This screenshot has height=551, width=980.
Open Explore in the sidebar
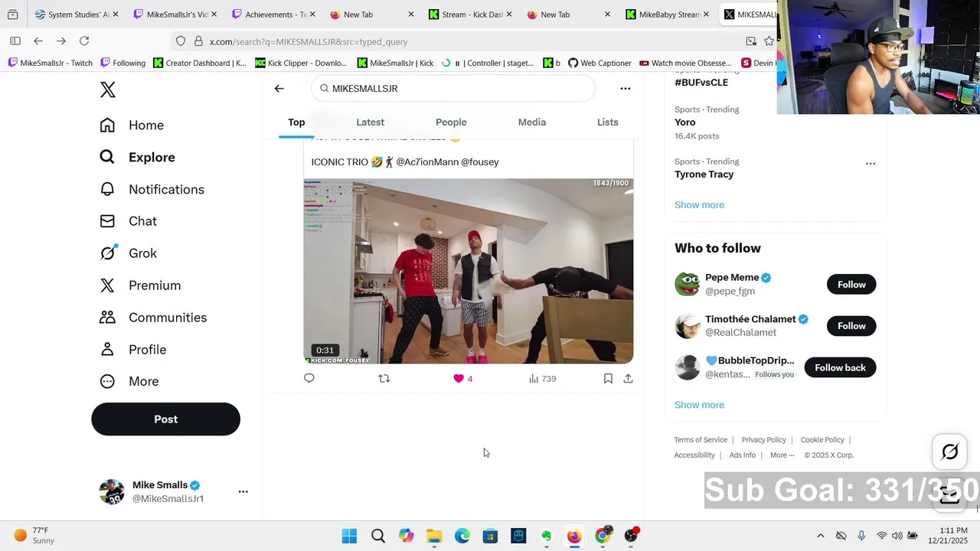[x=137, y=158]
